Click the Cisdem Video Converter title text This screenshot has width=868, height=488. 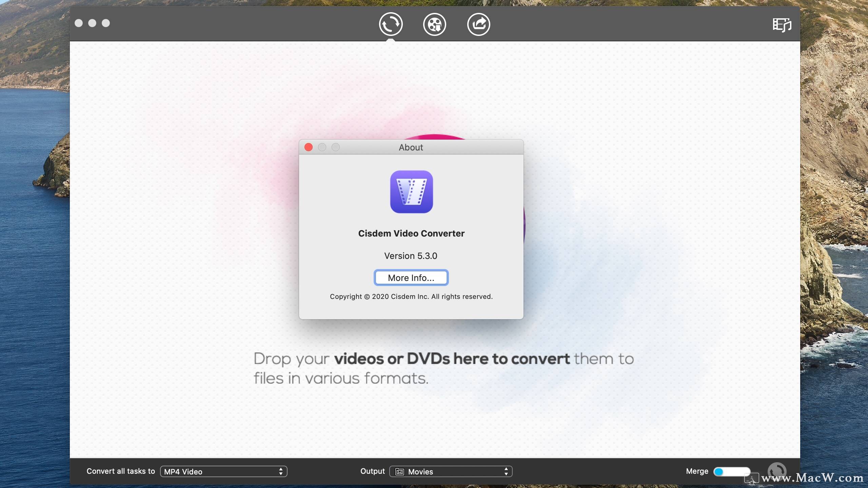[x=411, y=233]
